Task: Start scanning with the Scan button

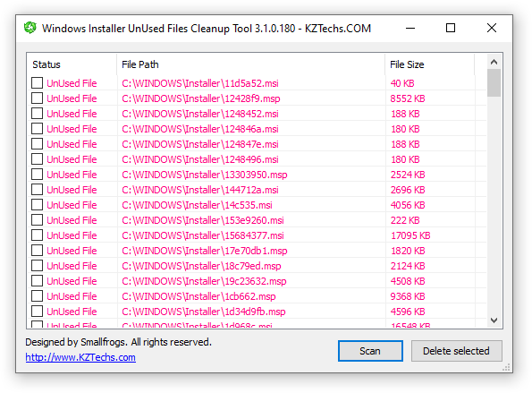Action: (x=370, y=351)
